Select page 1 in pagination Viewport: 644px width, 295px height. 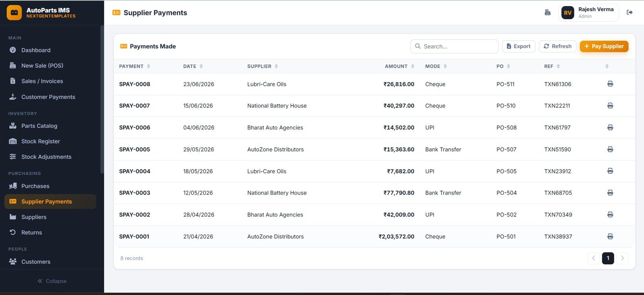tap(608, 258)
